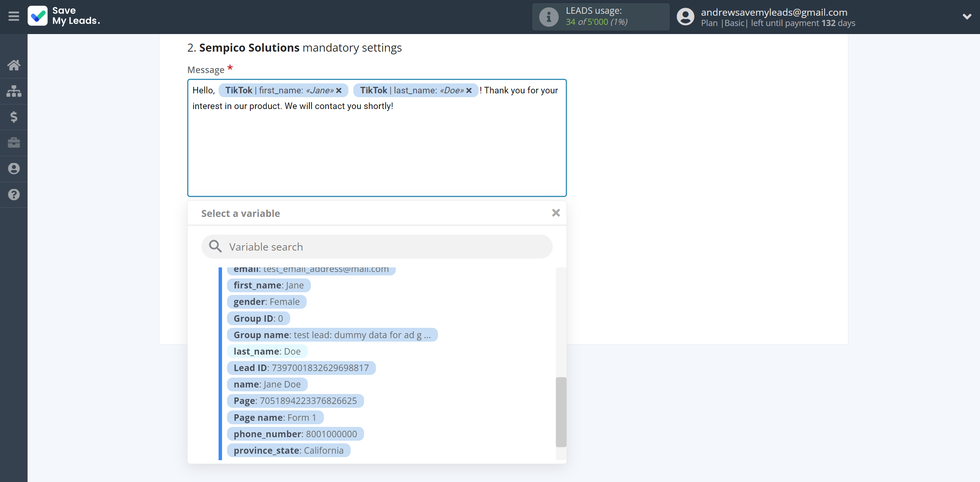Click inside the Message text area
This screenshot has width=980, height=482.
click(x=377, y=138)
